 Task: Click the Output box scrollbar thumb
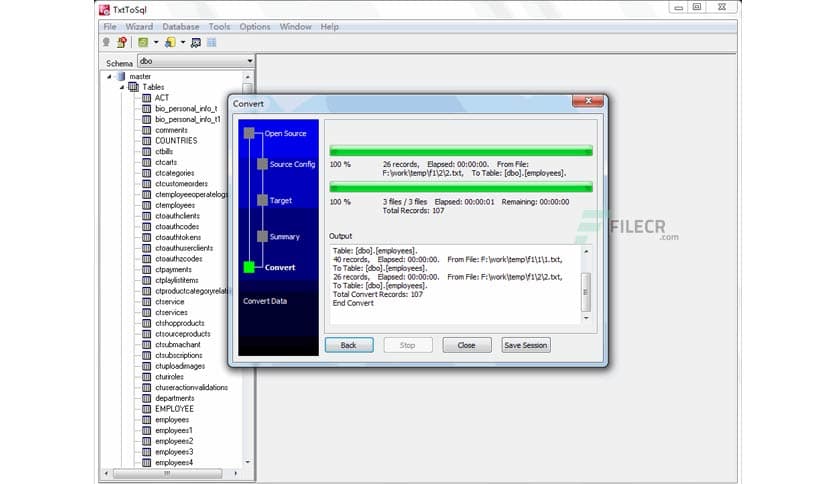pos(585,292)
